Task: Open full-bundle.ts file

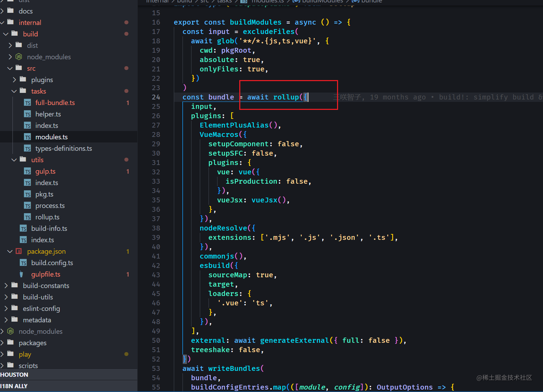Action: tap(55, 103)
